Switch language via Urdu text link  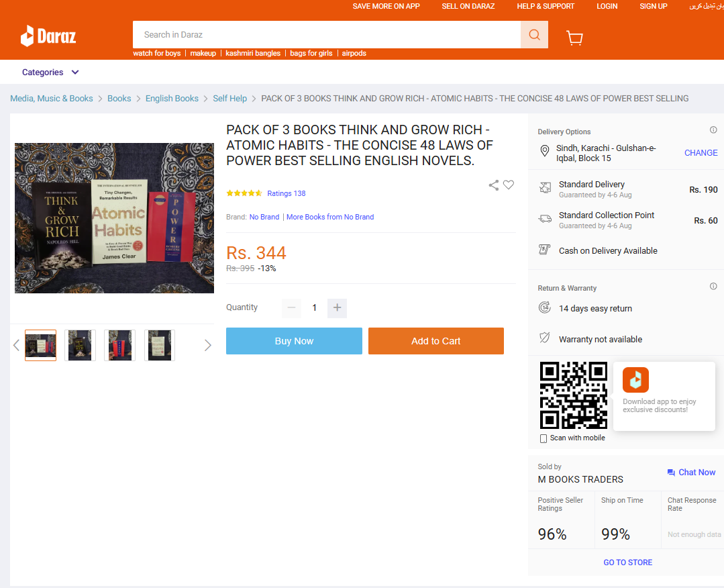coord(707,6)
